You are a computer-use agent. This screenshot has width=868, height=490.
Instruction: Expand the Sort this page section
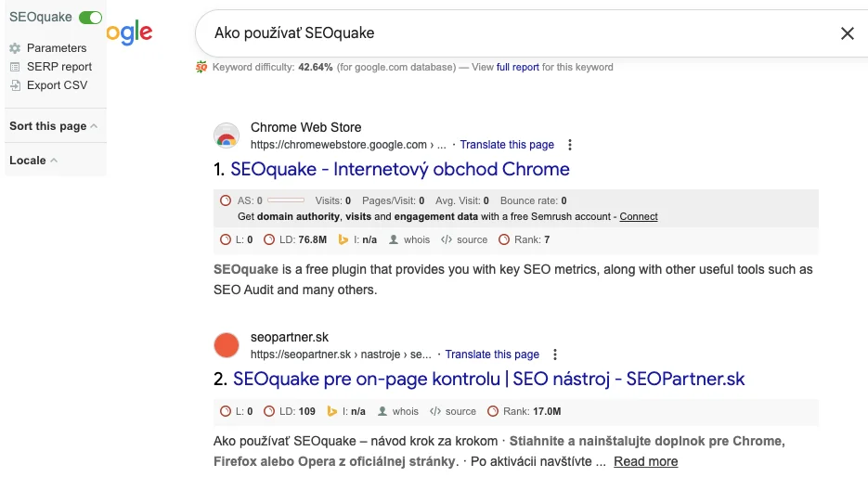[x=53, y=126]
